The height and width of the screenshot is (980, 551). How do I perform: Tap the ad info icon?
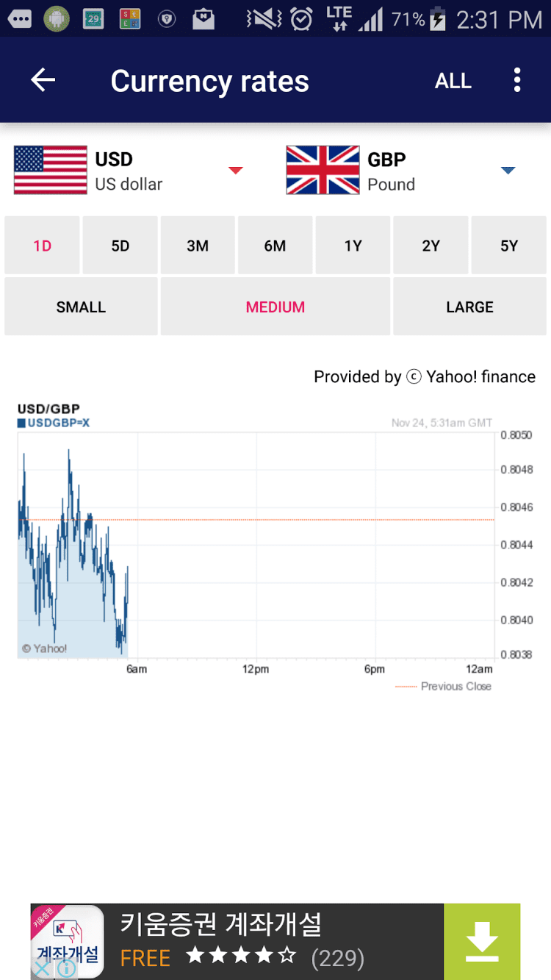[x=67, y=968]
